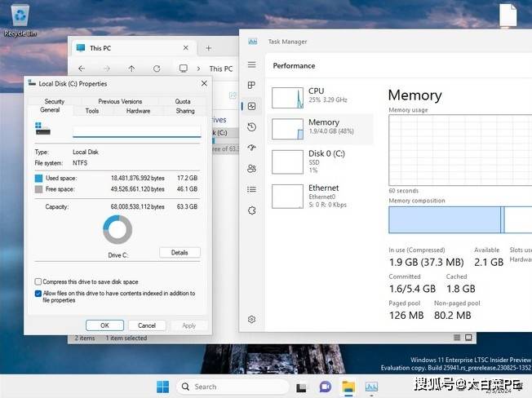
Task: Click the '68,008,538,112 bytes' capacity value
Action: [x=137, y=206]
